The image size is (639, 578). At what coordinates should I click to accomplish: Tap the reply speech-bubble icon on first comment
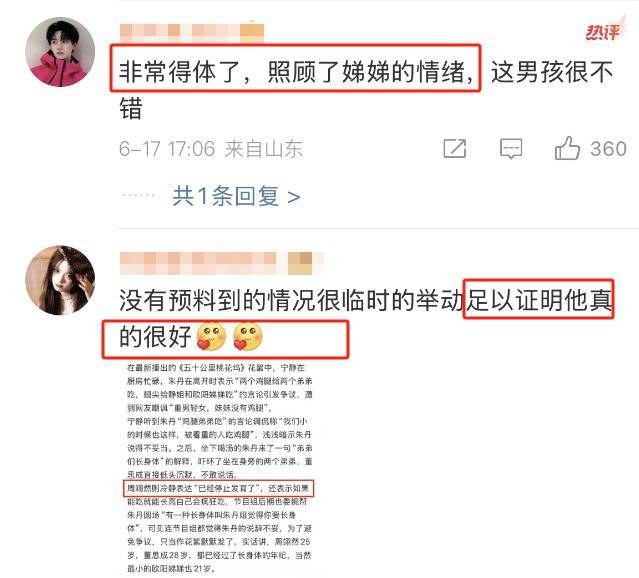[x=511, y=148]
